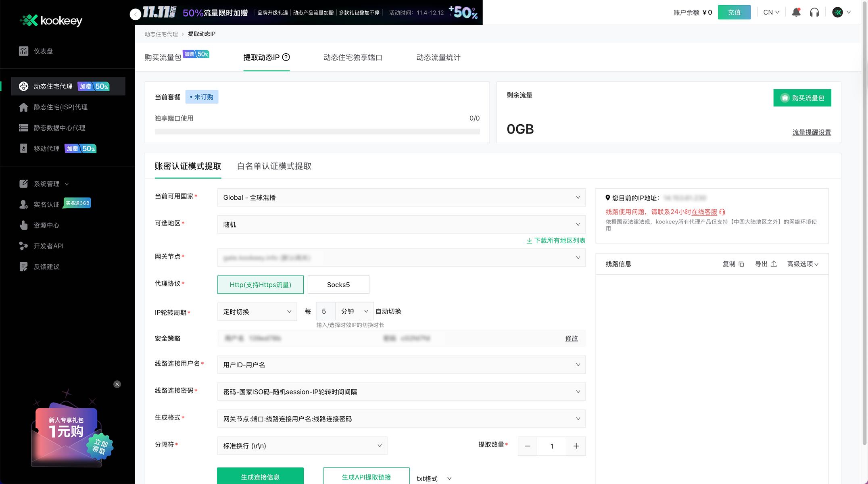This screenshot has height=484, width=868.
Task: Click the 生成连接信息 button
Action: 260,477
